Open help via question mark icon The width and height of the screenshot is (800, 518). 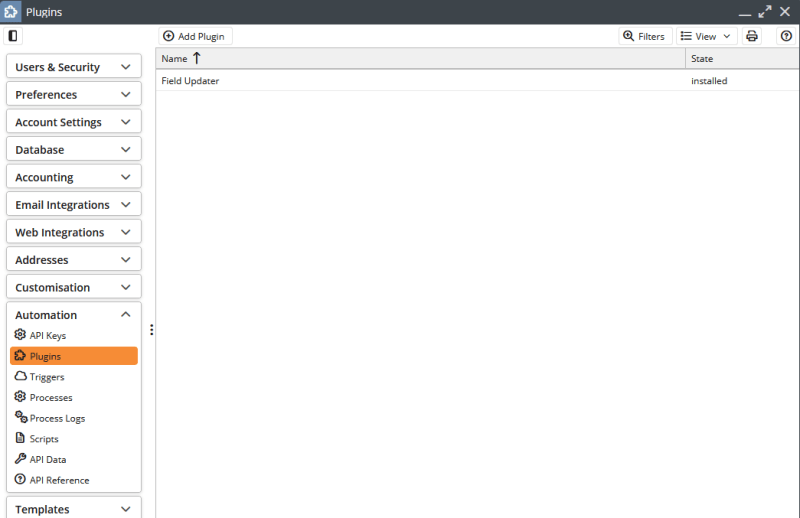coord(786,36)
